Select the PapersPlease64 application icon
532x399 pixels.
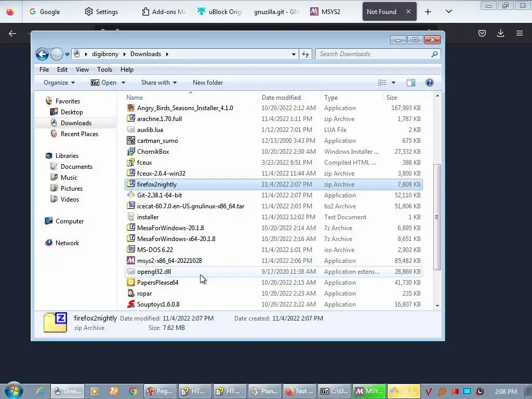point(130,282)
